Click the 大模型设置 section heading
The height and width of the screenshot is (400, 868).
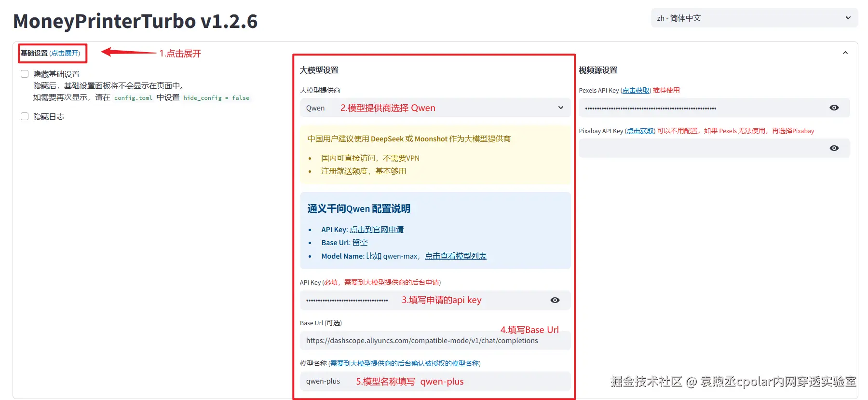[319, 70]
